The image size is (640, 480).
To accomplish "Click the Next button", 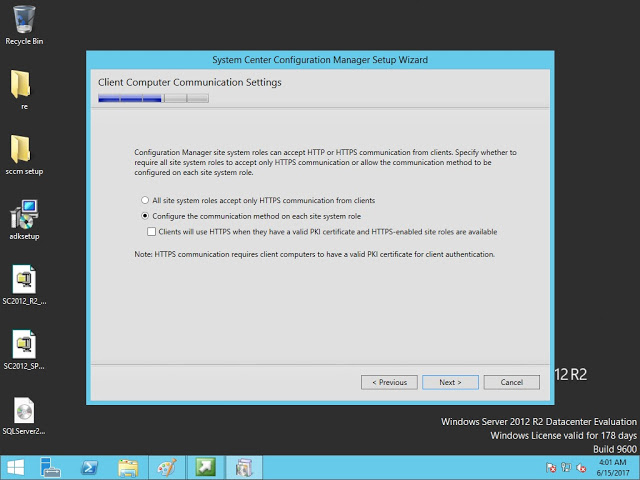I will [x=450, y=382].
